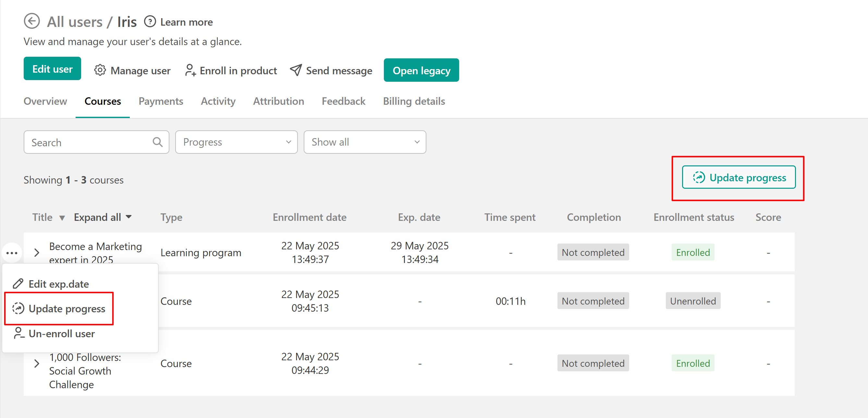Click the Edit user button

tap(52, 69)
